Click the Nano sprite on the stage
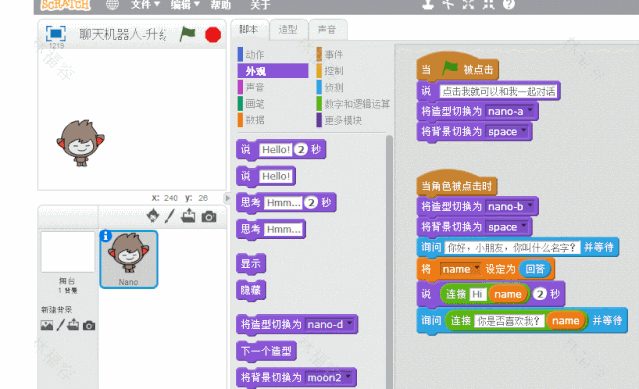 [x=81, y=143]
